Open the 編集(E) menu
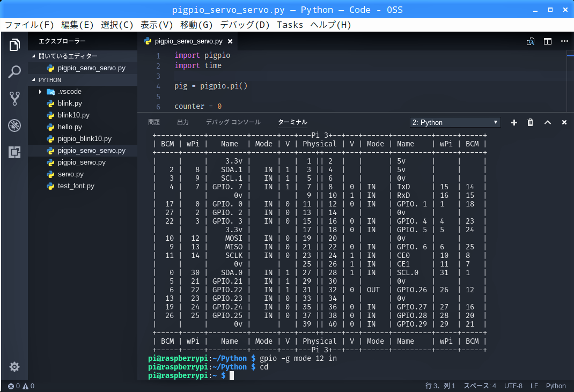This screenshot has width=574, height=392. tap(77, 25)
